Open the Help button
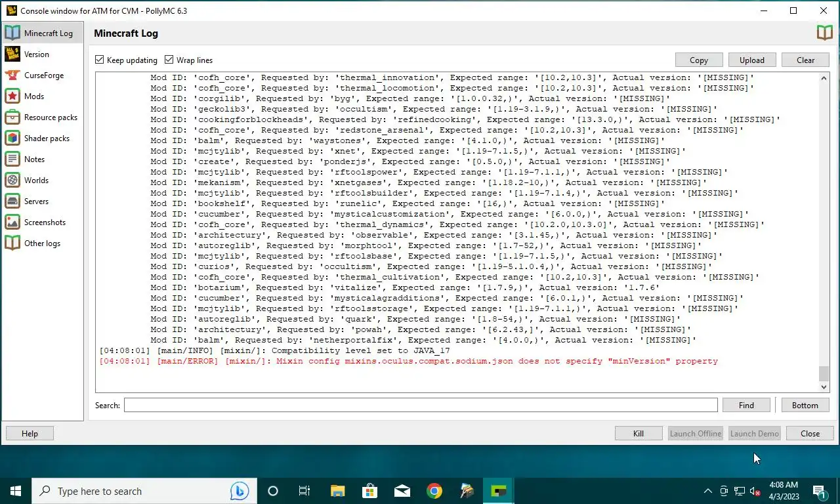The height and width of the screenshot is (504, 840). (30, 433)
